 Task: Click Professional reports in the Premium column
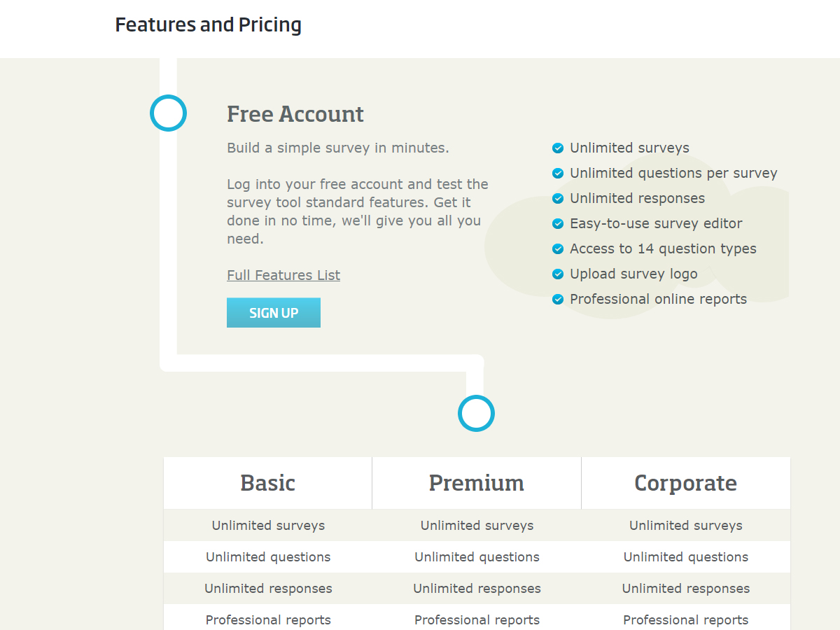point(477,620)
